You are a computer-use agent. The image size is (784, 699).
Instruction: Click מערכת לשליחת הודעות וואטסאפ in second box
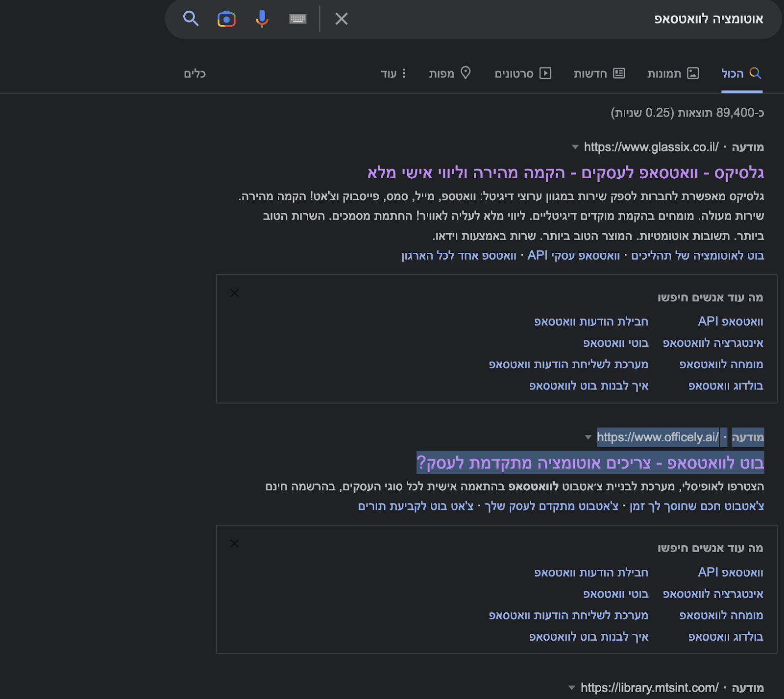point(568,615)
